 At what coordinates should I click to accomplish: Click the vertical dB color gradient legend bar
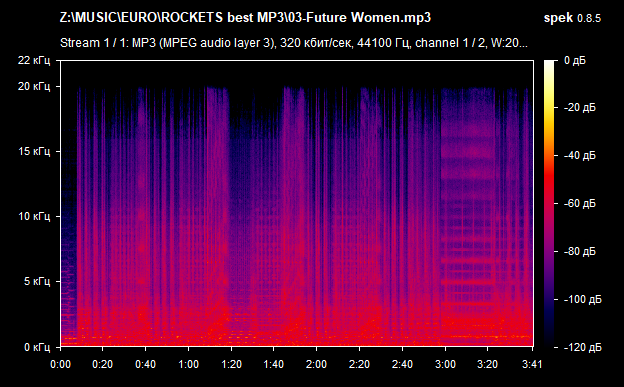549,204
